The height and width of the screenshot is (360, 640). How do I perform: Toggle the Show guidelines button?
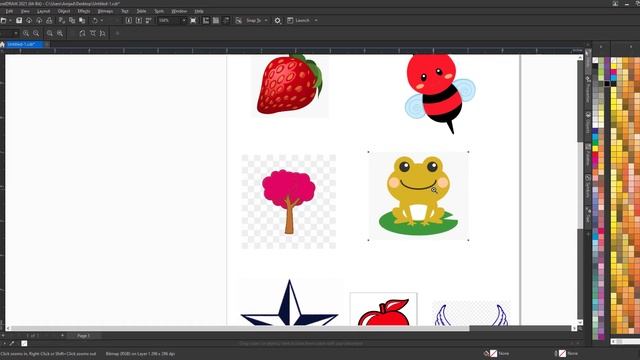226,20
